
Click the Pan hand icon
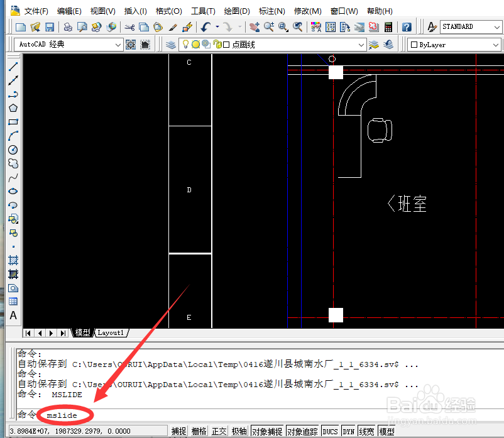(255, 27)
